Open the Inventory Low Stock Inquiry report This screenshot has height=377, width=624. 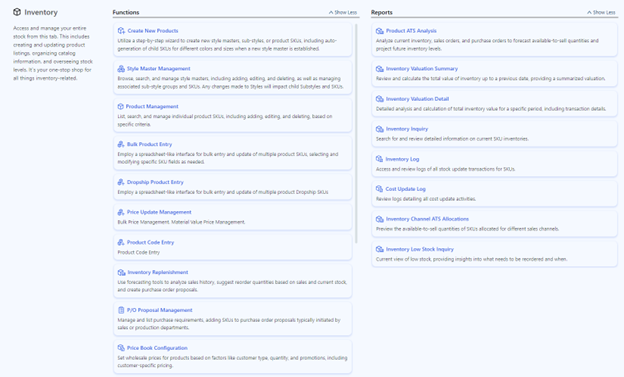[x=420, y=249]
